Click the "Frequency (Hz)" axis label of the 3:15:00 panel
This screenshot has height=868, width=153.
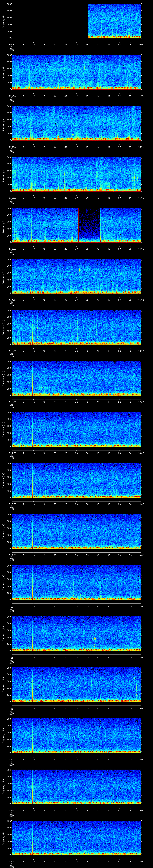click(4, 327)
